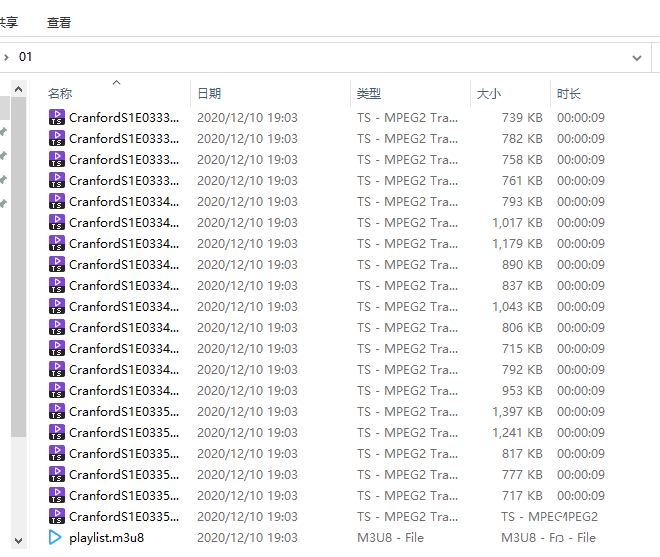Viewport: 660px width, 557px height.
Task: Sort by the 时长 column header
Action: [569, 93]
